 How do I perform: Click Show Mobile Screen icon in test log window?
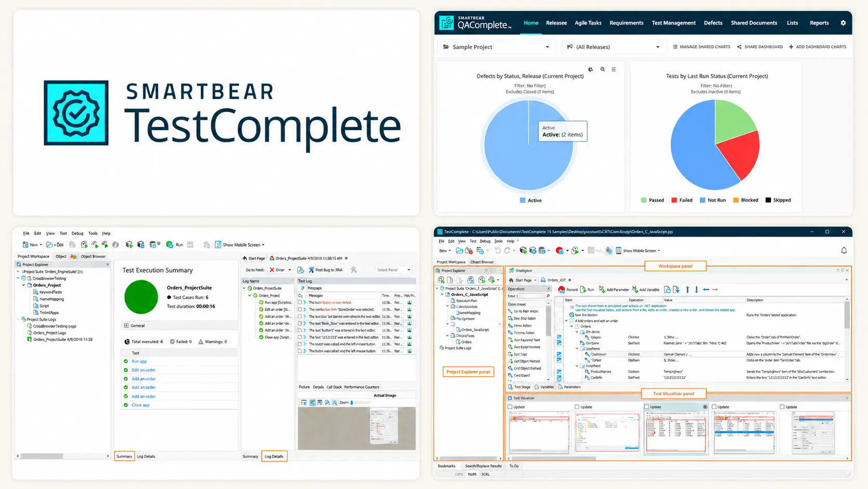tap(218, 244)
